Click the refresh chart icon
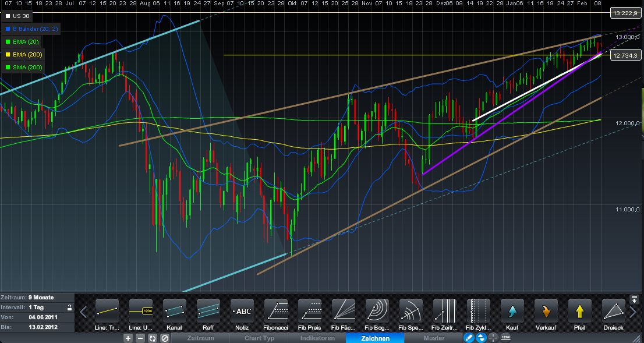Viewport: 644px width, 343px height. (x=153, y=338)
